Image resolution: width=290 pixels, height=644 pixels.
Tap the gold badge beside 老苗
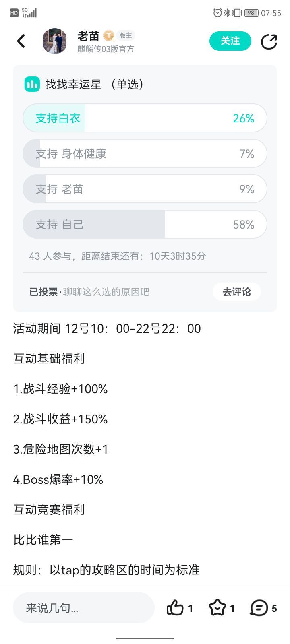click(x=109, y=36)
